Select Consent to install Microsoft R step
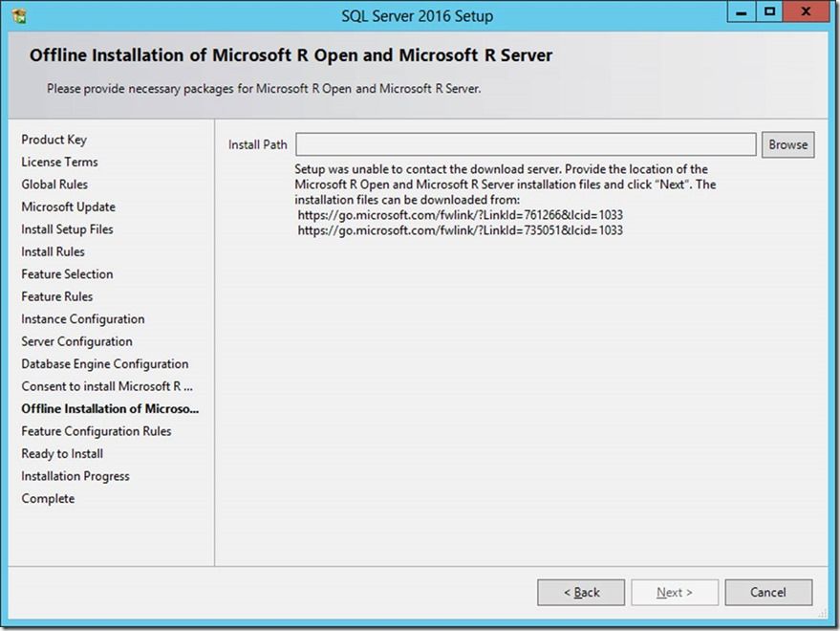Viewport: 840px width, 631px height. click(107, 386)
